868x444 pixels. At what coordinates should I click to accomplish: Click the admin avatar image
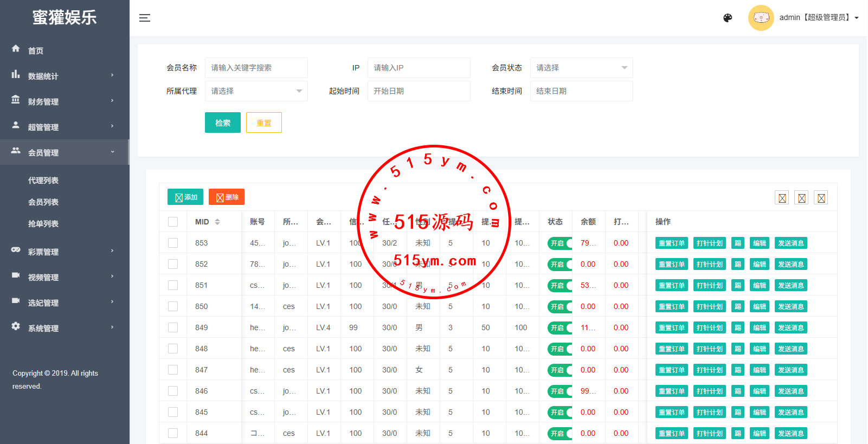click(761, 18)
